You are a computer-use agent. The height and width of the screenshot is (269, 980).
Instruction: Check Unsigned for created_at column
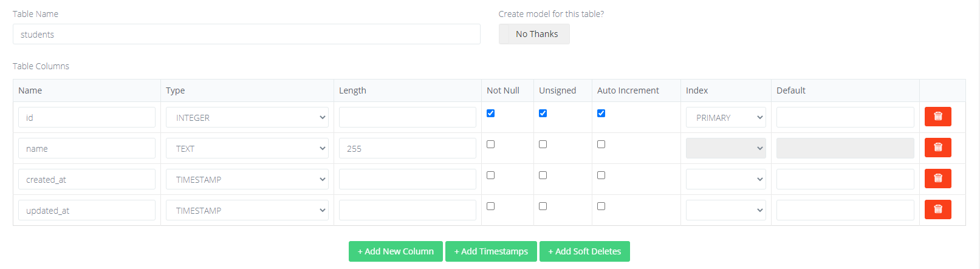(543, 175)
